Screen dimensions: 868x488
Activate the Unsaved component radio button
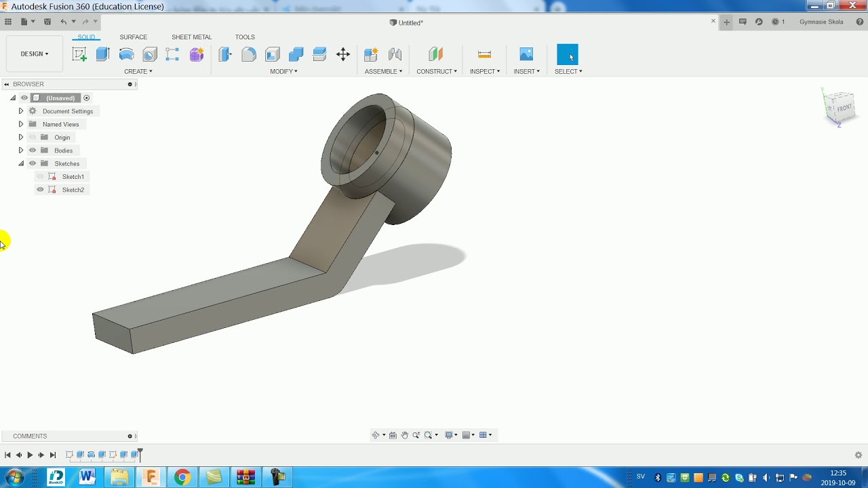(86, 98)
